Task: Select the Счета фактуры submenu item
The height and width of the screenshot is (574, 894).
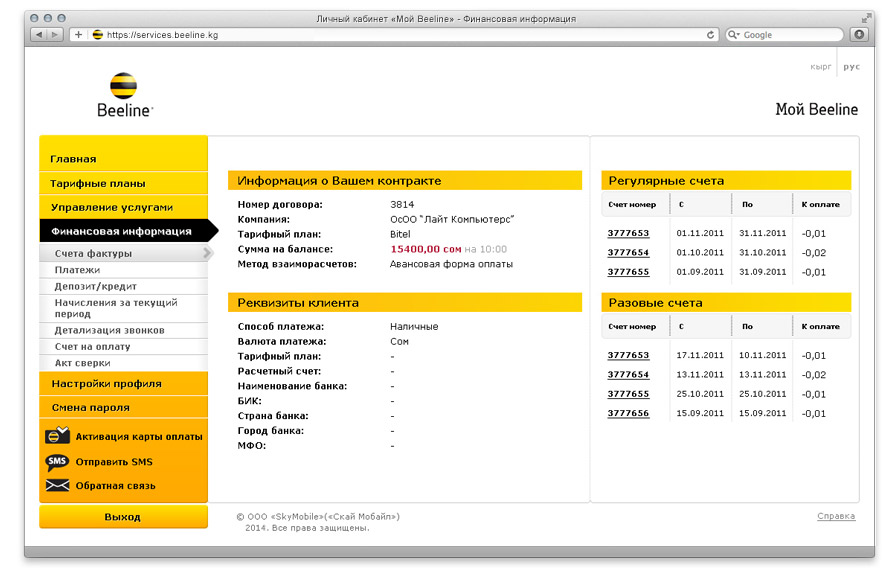Action: point(123,253)
